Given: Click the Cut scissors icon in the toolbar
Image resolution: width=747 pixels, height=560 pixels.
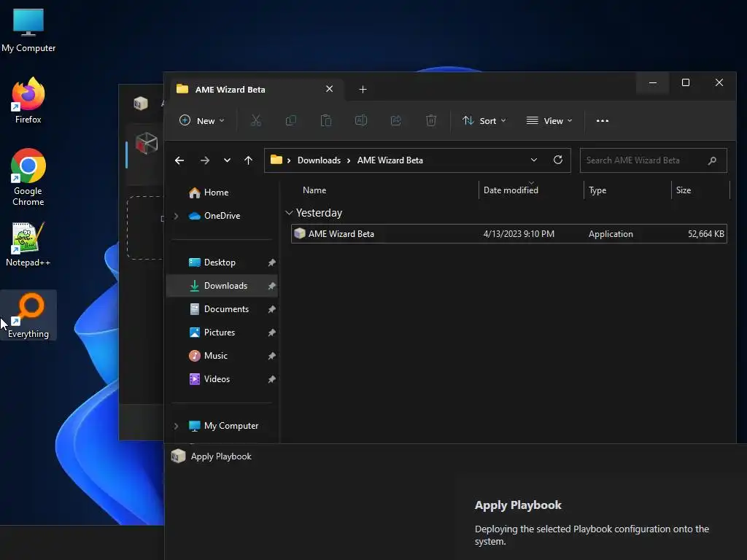Looking at the screenshot, I should [256, 120].
